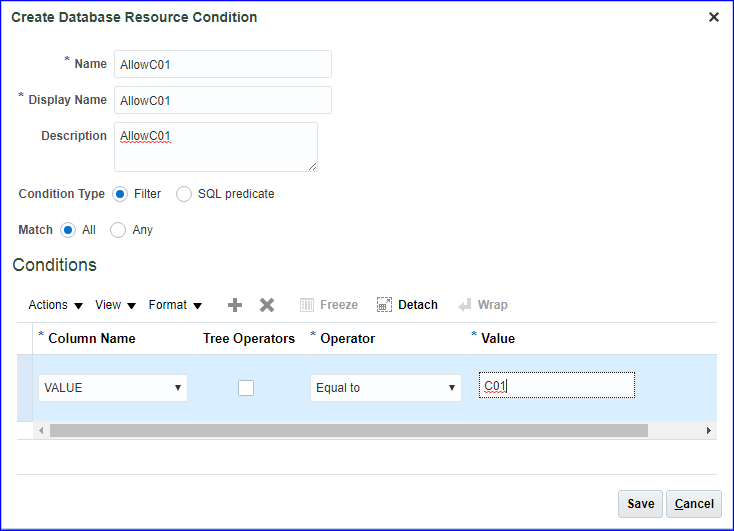Choose the Any match option
Screen dimensions: 734x531
click(118, 230)
